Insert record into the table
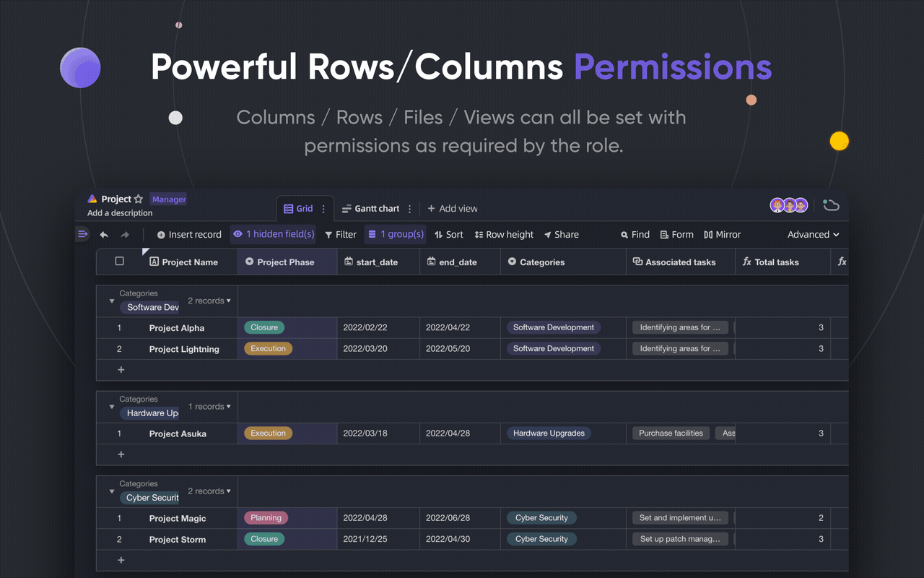The height and width of the screenshot is (578, 924). (x=189, y=235)
